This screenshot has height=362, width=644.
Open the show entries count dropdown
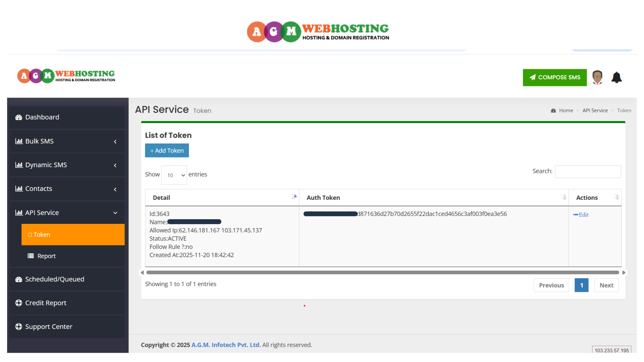(174, 175)
